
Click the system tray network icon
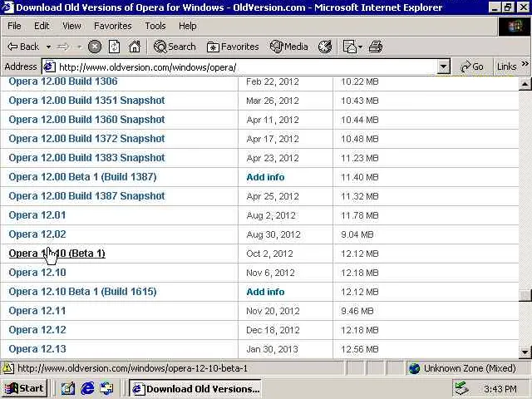462,388
